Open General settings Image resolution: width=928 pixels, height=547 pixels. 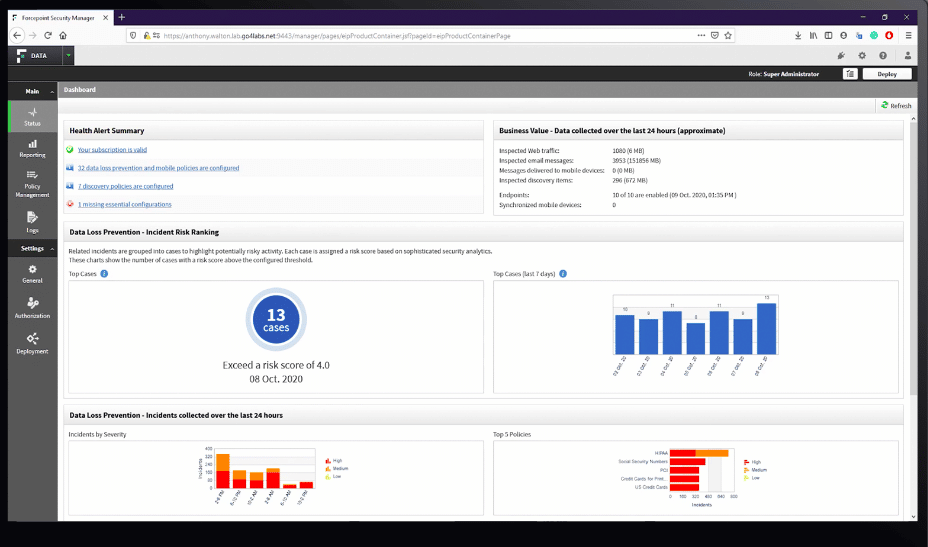pos(33,274)
